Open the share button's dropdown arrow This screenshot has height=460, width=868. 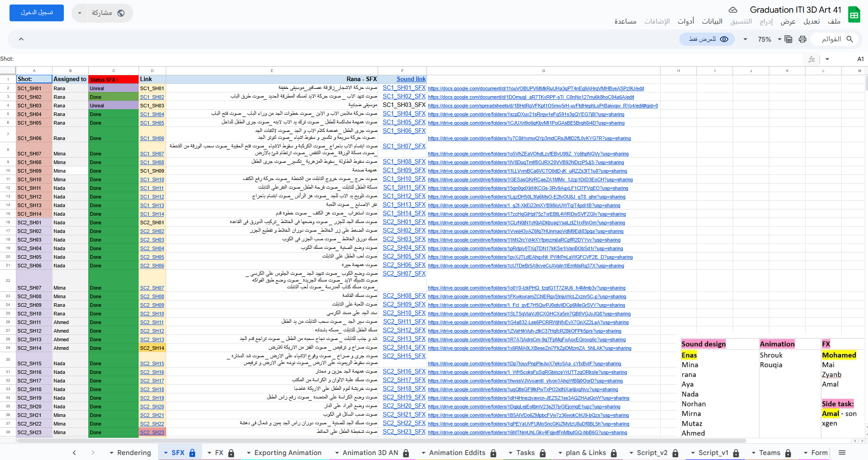coord(80,13)
